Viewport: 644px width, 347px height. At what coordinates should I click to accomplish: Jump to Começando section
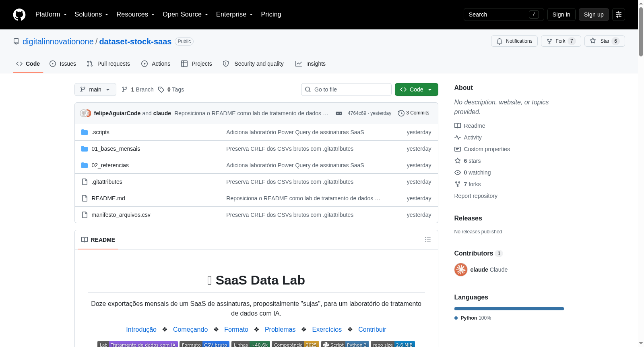click(190, 329)
